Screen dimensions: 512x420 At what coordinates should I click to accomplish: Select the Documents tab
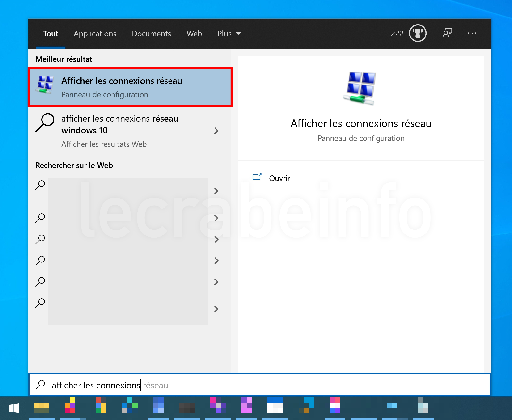[151, 34]
